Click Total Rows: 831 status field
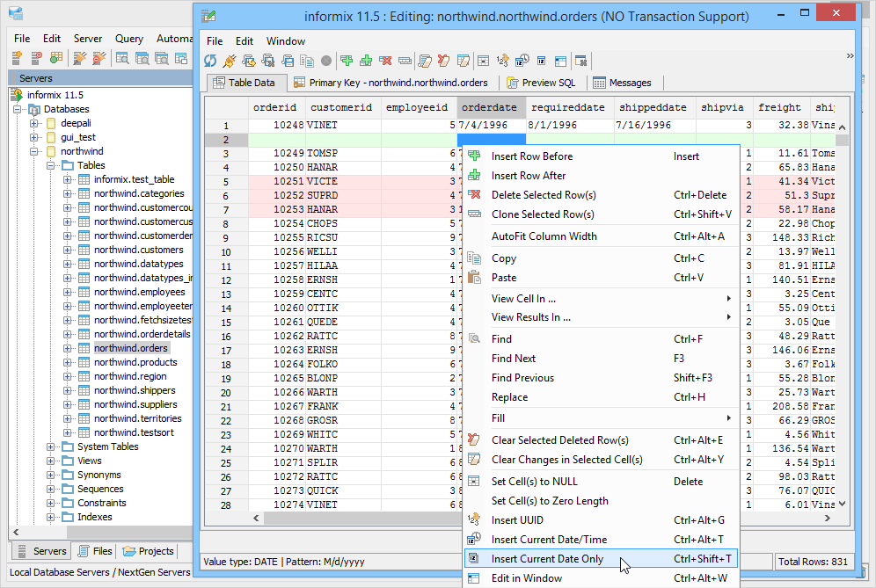This screenshot has height=588, width=876. (x=813, y=562)
